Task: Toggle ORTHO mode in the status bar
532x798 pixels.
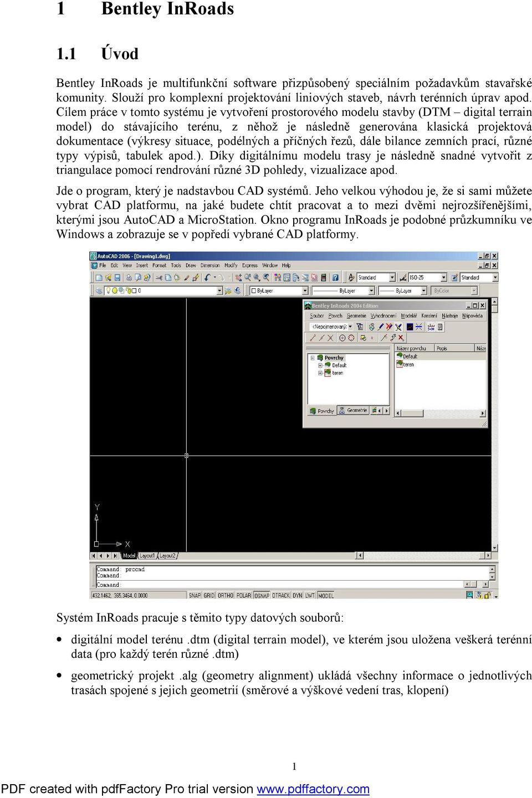Action: coord(226,596)
